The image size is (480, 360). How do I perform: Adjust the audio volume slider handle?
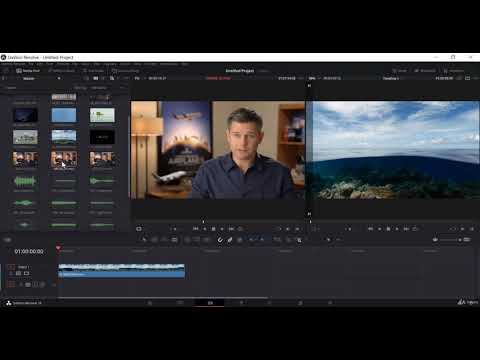click(x=460, y=240)
